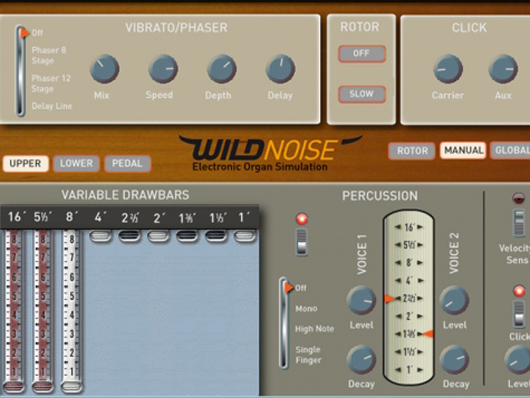Assign 4' to Voice 1 left arrow

click(398, 281)
